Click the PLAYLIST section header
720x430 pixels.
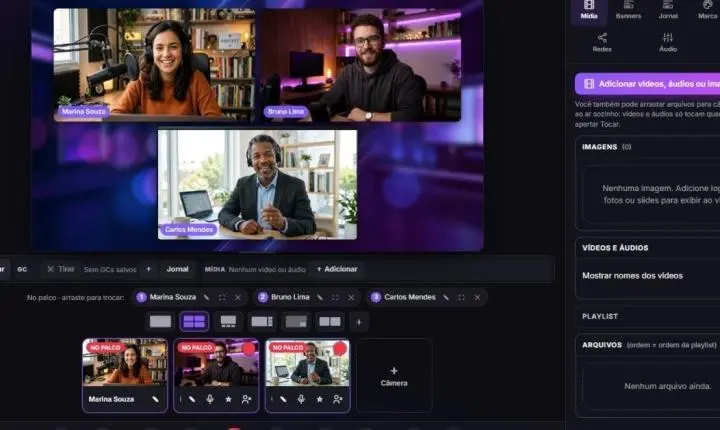point(600,317)
